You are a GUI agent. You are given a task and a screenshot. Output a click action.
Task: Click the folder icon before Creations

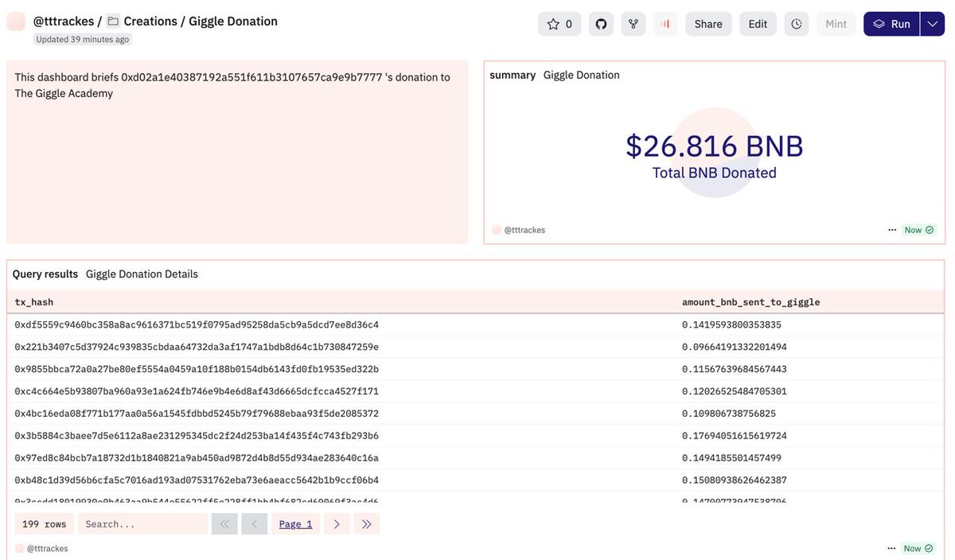113,21
